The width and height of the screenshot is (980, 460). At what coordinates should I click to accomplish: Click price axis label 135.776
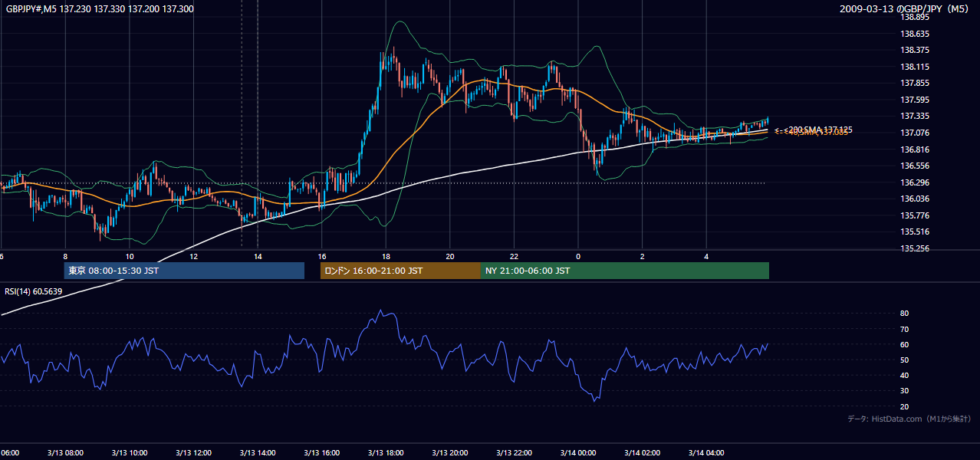pos(916,215)
